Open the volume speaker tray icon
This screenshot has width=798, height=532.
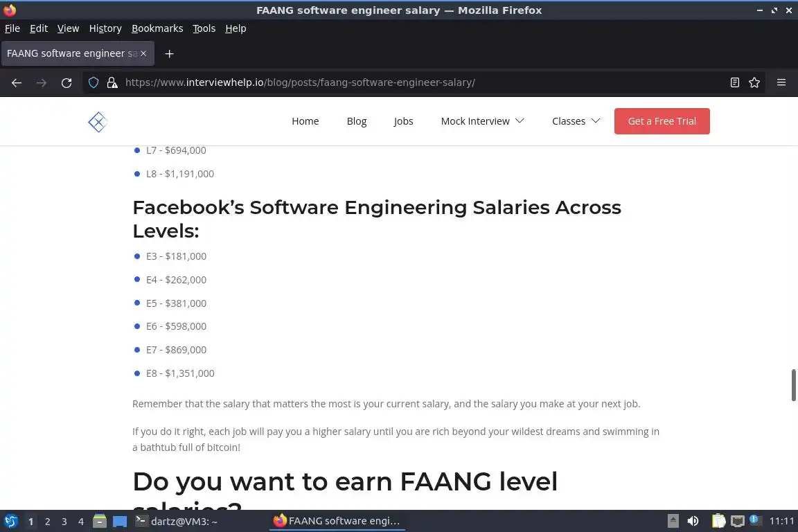(x=693, y=521)
